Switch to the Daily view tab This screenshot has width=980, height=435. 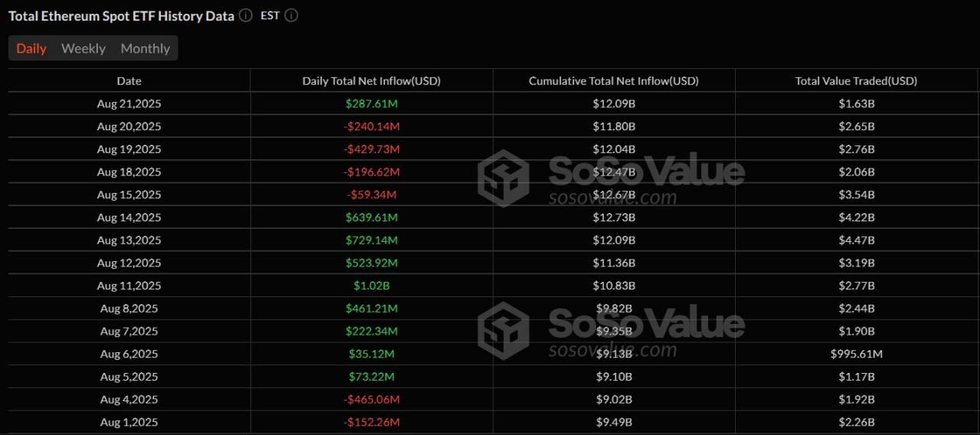click(31, 48)
